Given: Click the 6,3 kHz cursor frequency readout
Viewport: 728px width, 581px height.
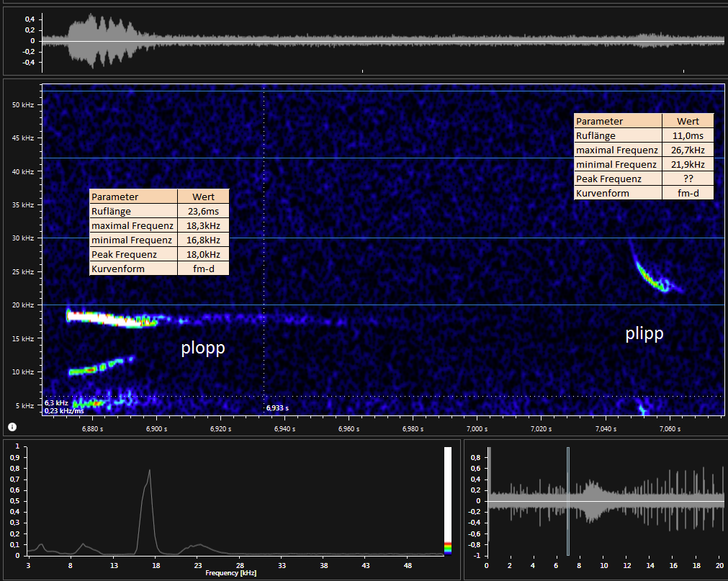Looking at the screenshot, I should click(x=56, y=403).
